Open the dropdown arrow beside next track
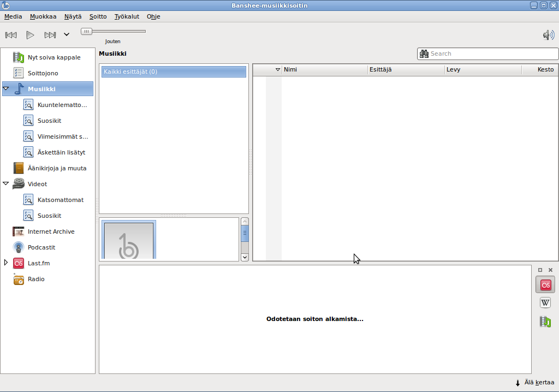559x392 pixels. click(67, 35)
